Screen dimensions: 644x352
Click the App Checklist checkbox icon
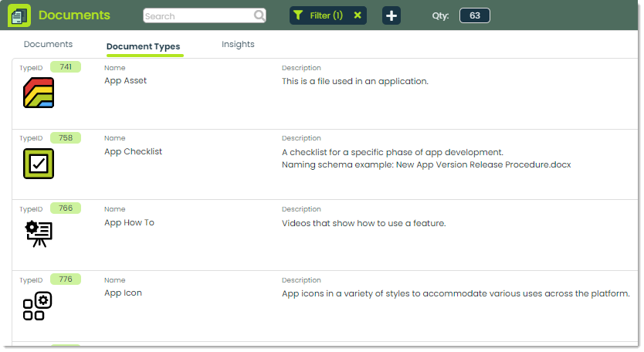click(x=39, y=164)
